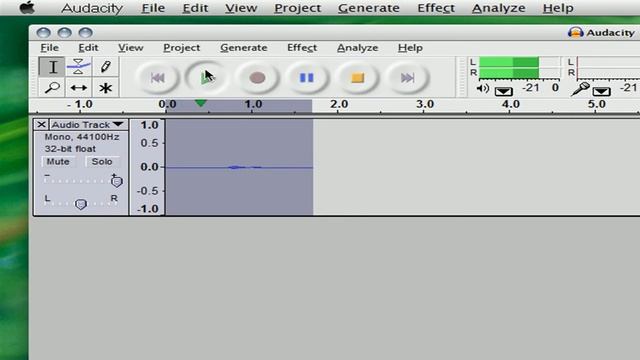Screen dimensions: 640x360
Task: Open Audacity app menu in macOS bar
Action: [x=92, y=8]
